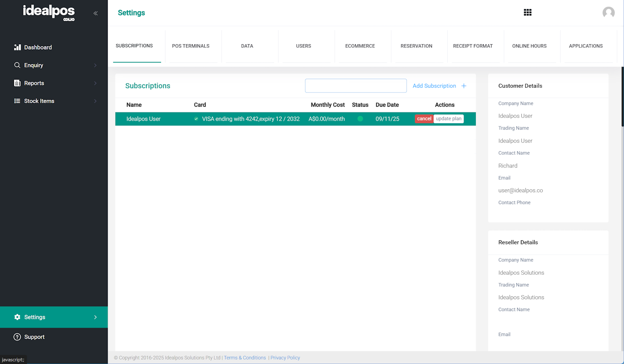Click the plus icon beside Add Subscription
Screen dimensions: 624x364
[x=464, y=86]
